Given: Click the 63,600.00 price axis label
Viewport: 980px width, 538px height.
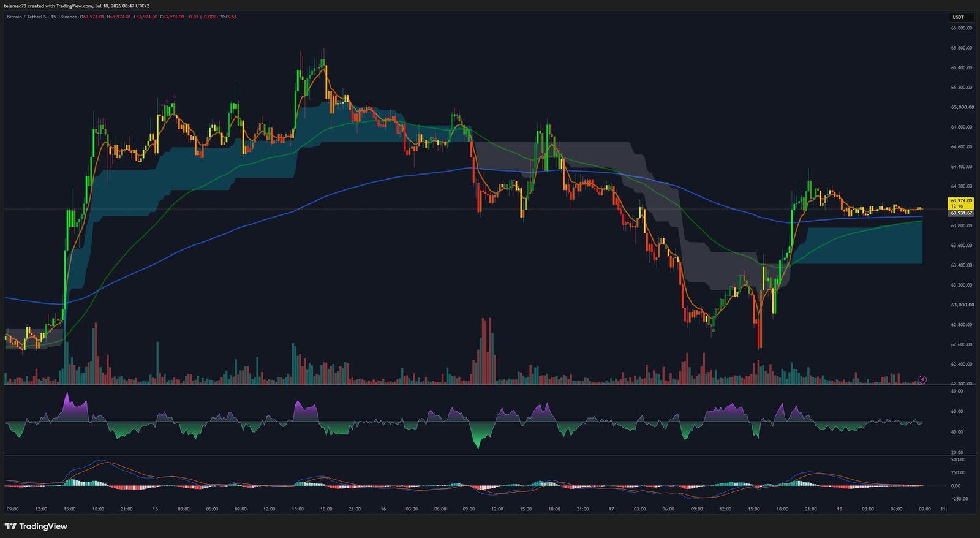Looking at the screenshot, I should click(962, 246).
